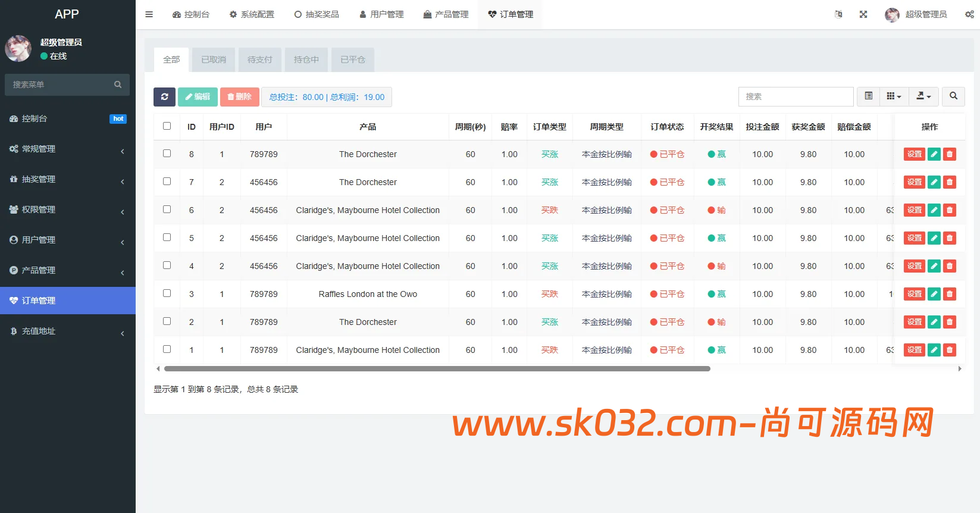The image size is (980, 513).
Task: Click green edit pencil for order ID 2
Action: (x=934, y=322)
